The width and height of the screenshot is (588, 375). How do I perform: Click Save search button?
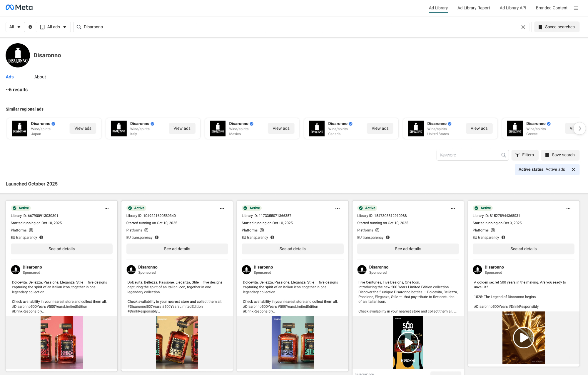(x=560, y=155)
